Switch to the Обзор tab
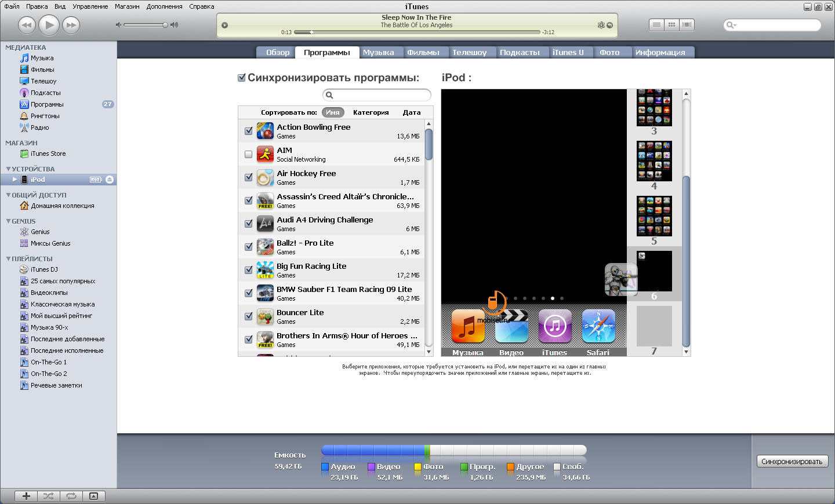The image size is (835, 504). [277, 52]
